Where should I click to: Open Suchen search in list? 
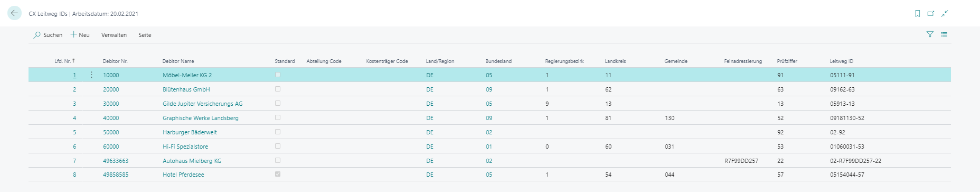(48, 35)
